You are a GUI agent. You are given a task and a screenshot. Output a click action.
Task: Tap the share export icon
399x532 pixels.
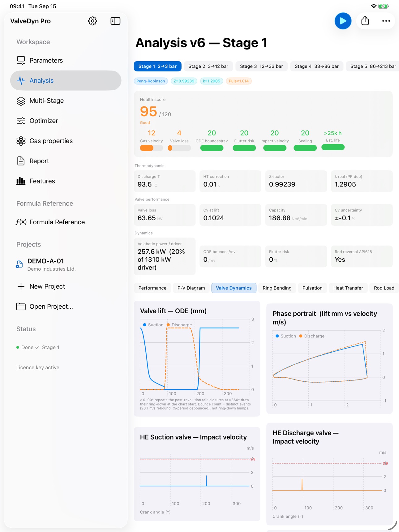click(365, 21)
